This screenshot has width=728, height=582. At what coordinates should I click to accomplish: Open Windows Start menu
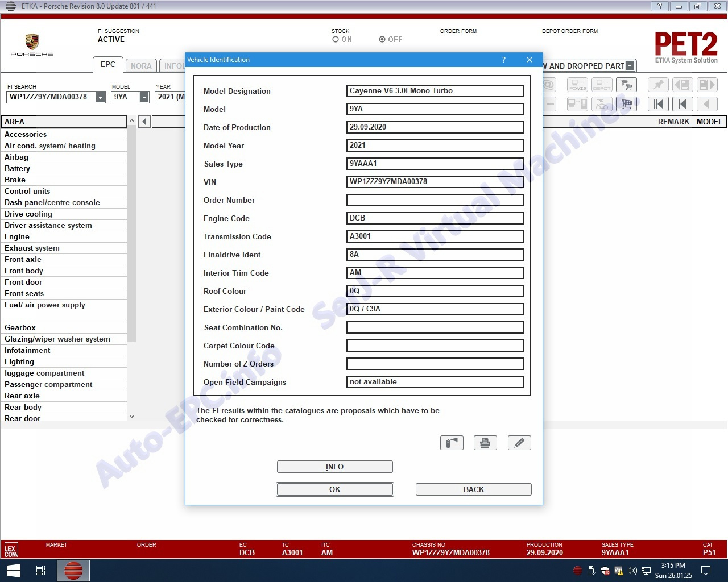(x=13, y=570)
